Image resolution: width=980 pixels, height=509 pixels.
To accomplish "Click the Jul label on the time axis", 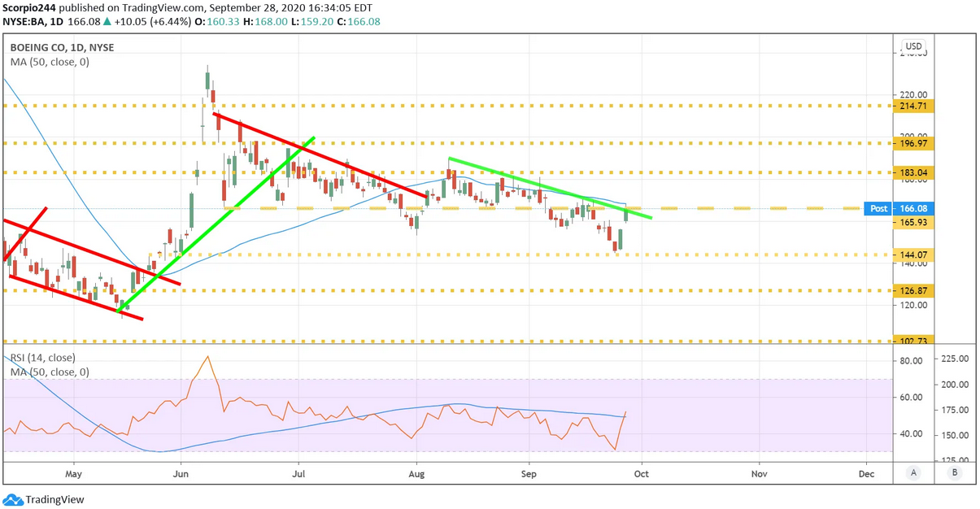I will coord(298,472).
